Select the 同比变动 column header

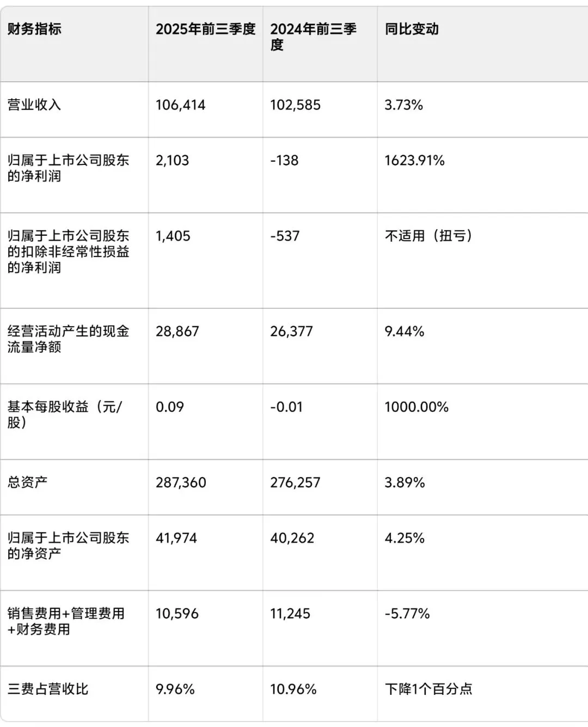[x=412, y=29]
